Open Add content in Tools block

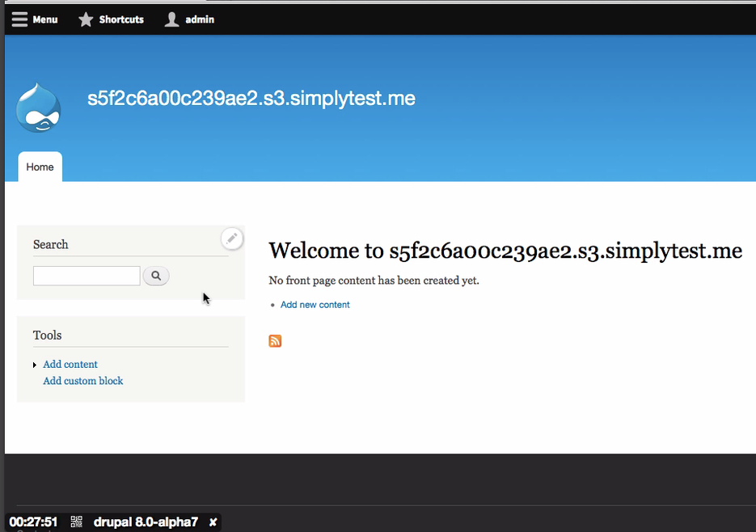pyautogui.click(x=70, y=365)
